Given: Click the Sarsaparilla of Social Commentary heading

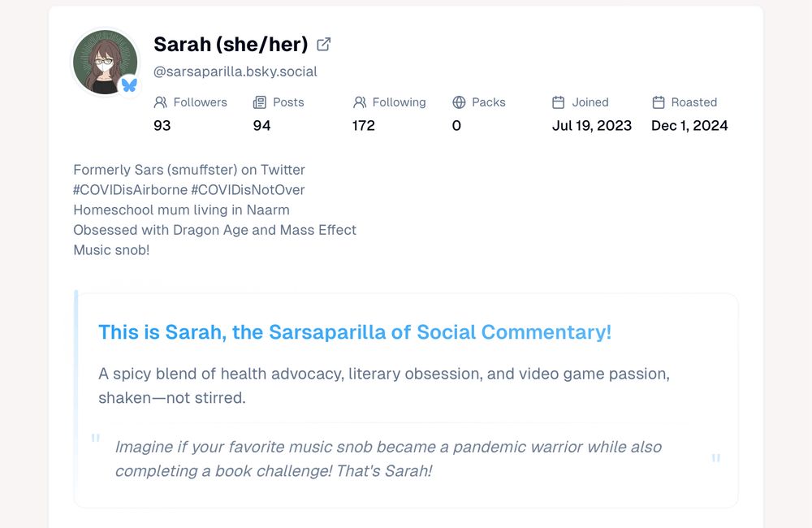Looking at the screenshot, I should point(355,332).
